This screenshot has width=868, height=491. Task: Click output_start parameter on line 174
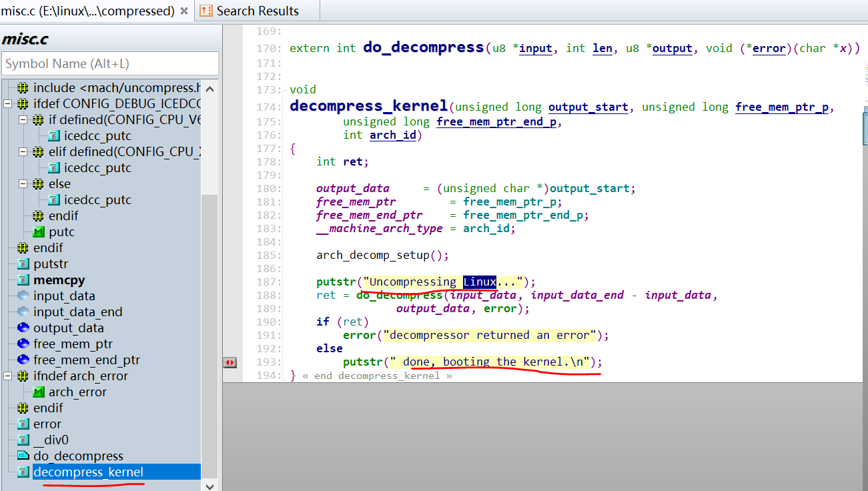(x=588, y=107)
